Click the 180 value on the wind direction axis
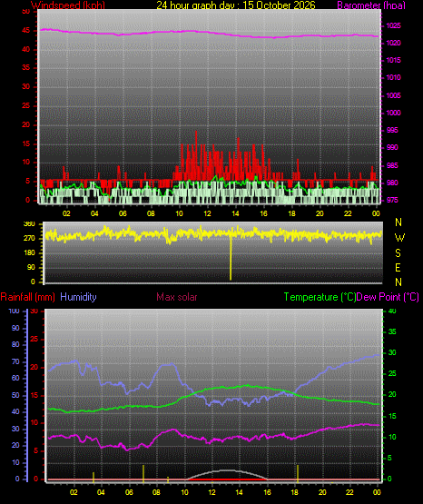Viewport: 423px width, 504px height. pyautogui.click(x=29, y=253)
